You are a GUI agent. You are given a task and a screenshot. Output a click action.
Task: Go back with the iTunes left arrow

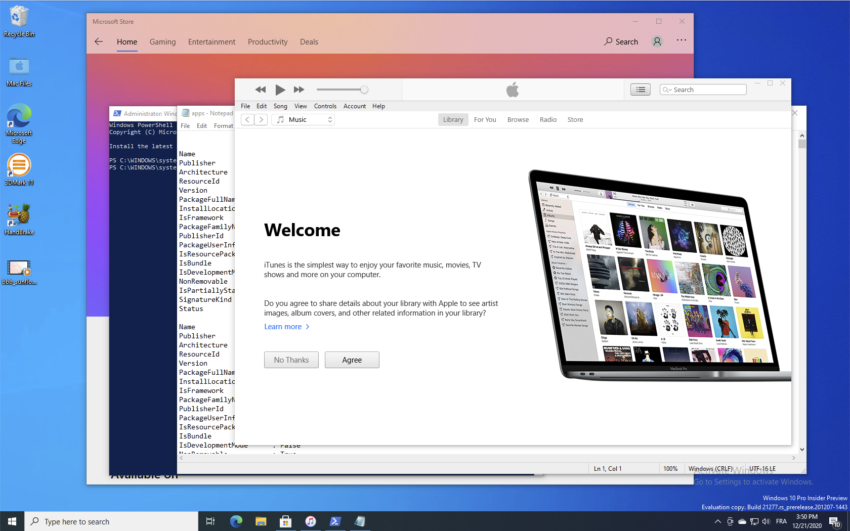(x=247, y=120)
